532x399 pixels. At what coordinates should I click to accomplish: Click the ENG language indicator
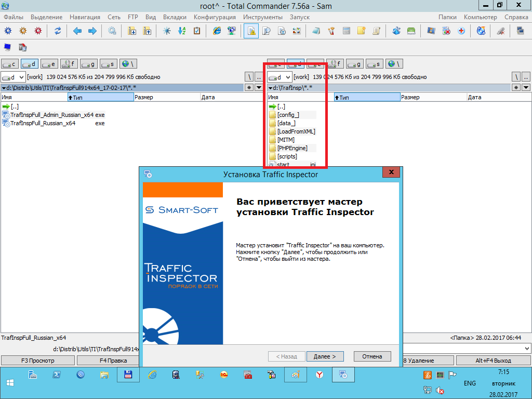click(470, 383)
